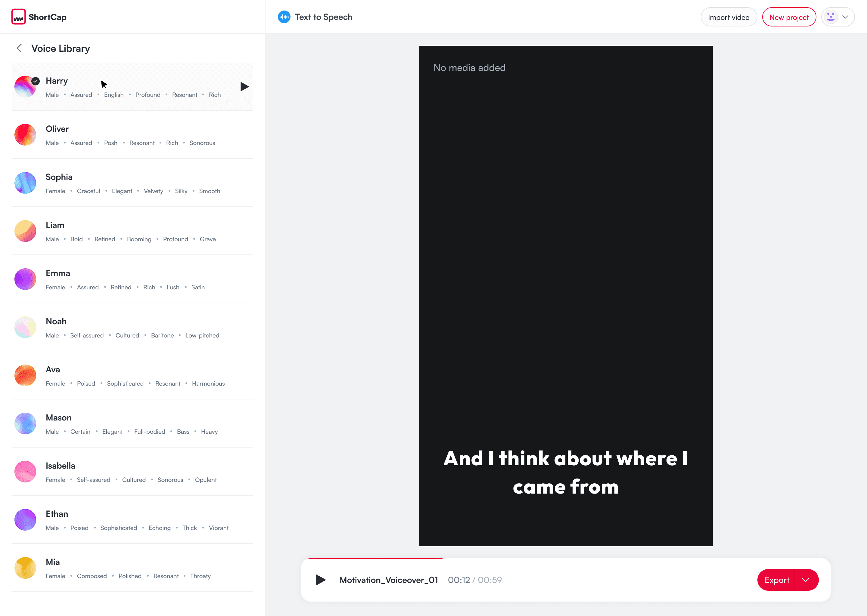Click the user profile avatar icon
This screenshot has width=867, height=616.
pos(830,17)
